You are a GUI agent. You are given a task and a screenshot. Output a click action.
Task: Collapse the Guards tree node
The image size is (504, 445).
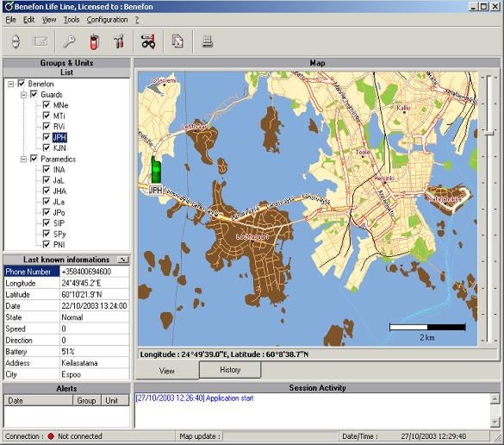click(23, 95)
